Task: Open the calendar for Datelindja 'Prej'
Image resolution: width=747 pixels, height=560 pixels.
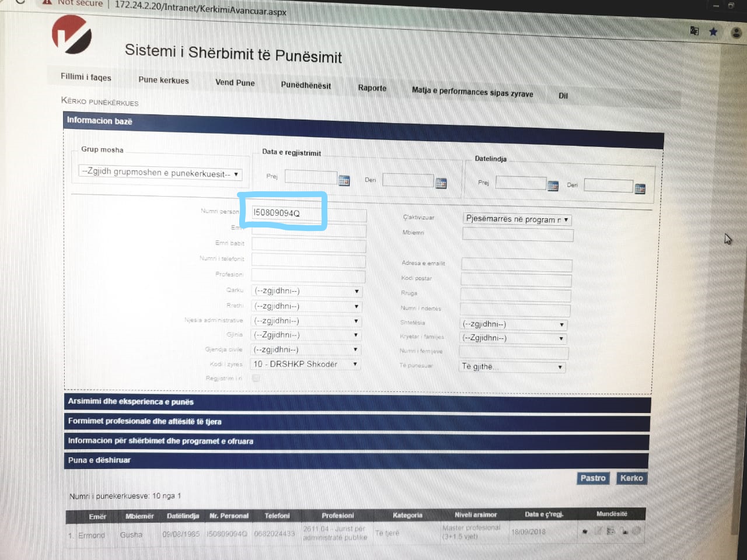Action: [553, 186]
